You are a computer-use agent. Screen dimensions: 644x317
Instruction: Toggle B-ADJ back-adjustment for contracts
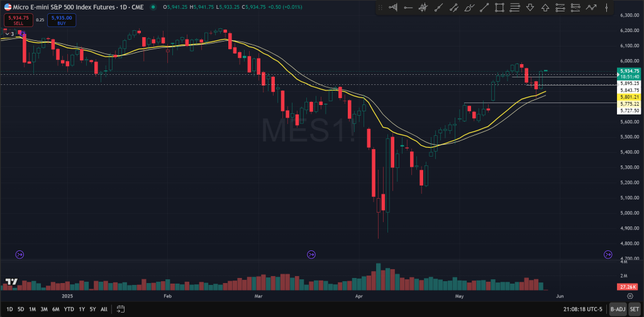[618, 309]
